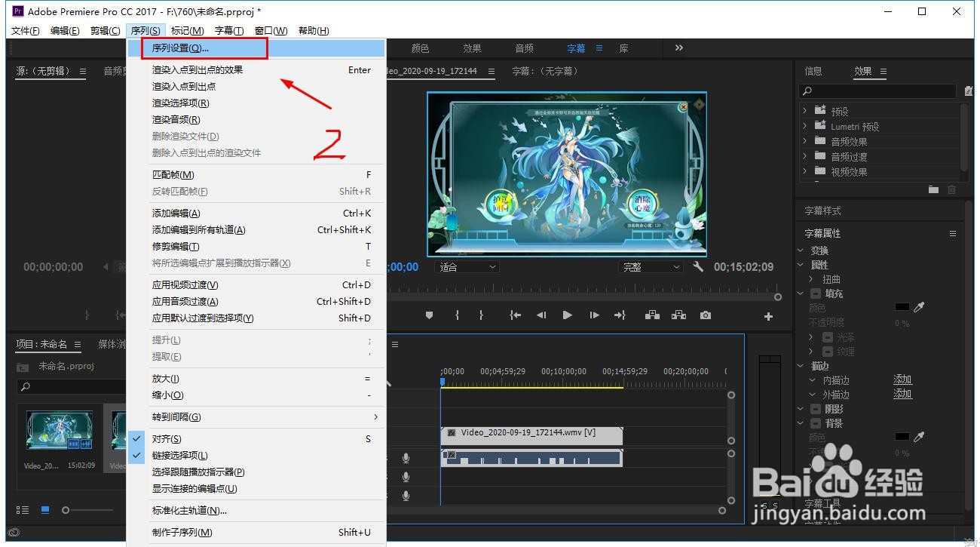Expand the Lumetri presets folder
This screenshot has height=547, width=980.
pos(805,126)
